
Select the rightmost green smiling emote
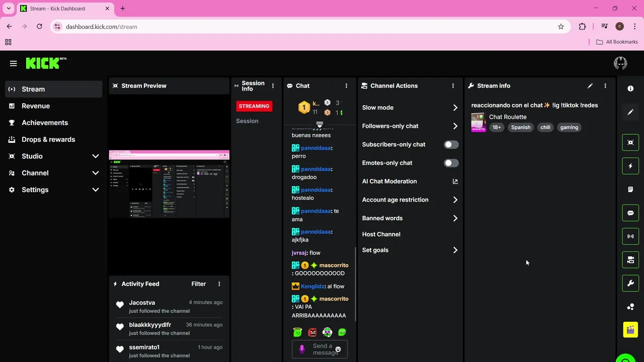point(343,332)
